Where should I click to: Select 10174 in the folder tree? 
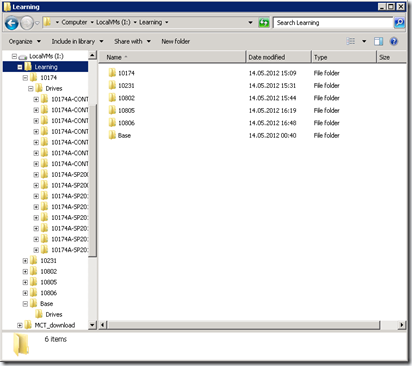pos(49,78)
